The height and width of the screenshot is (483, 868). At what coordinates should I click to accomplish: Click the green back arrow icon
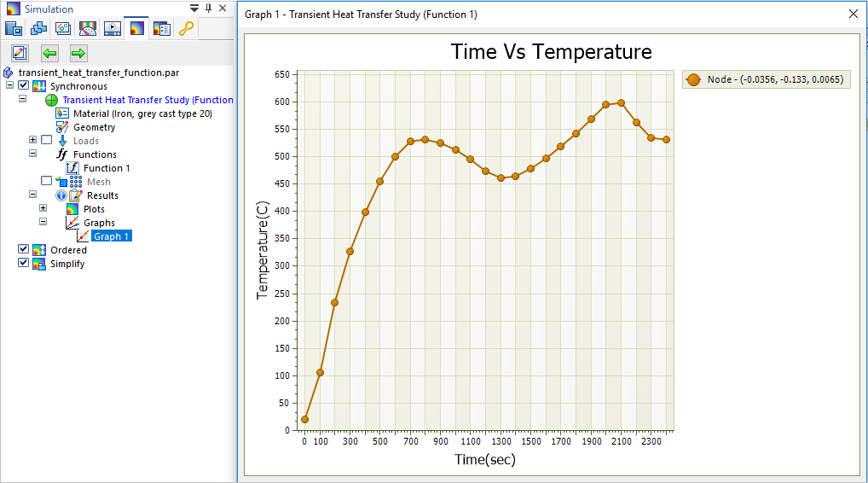click(x=49, y=53)
